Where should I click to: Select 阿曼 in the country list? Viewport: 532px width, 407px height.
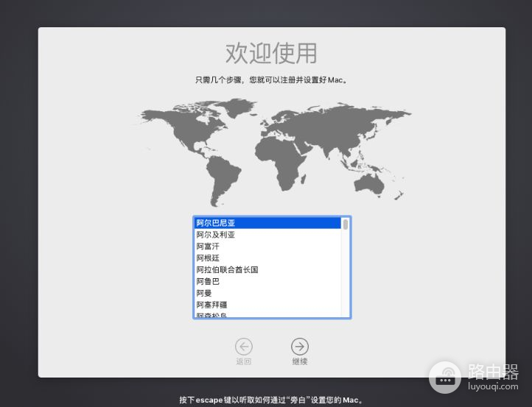[x=203, y=293]
